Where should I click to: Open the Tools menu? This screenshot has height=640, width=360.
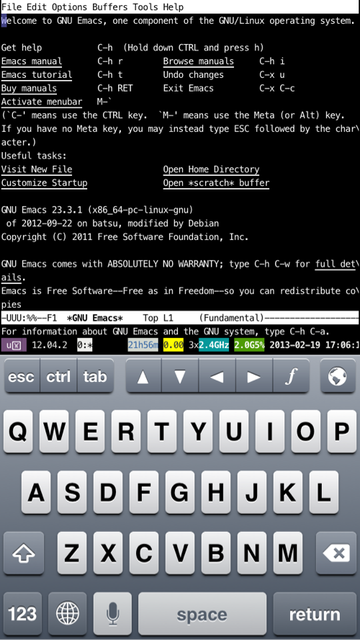pos(145,7)
